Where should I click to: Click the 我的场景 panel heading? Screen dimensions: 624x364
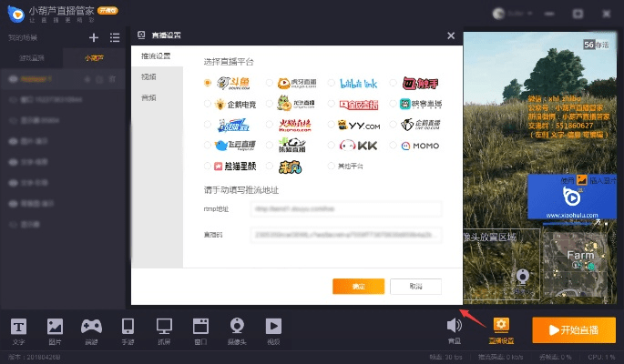pos(23,37)
